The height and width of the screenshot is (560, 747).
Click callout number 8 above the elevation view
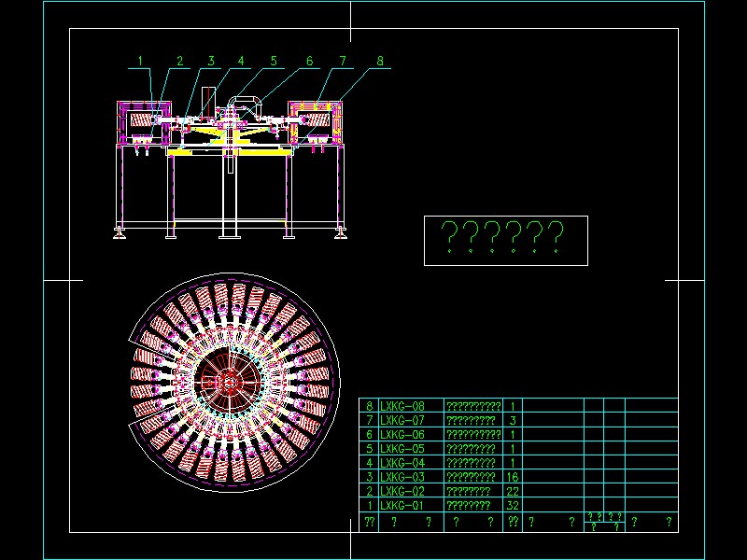point(380,61)
